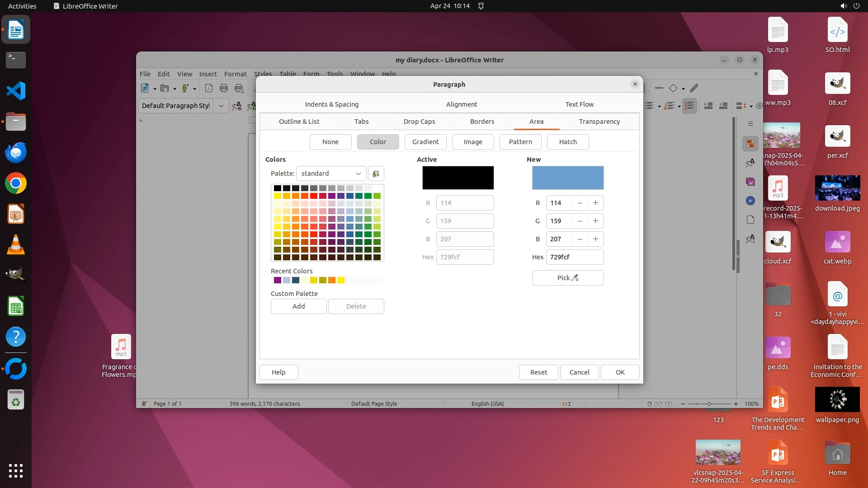Open the sidebar Navigator compass icon
The image size is (868, 488).
point(750,201)
